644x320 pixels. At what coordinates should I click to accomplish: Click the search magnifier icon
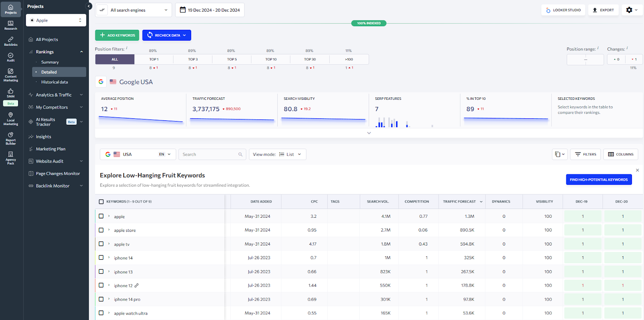point(240,155)
